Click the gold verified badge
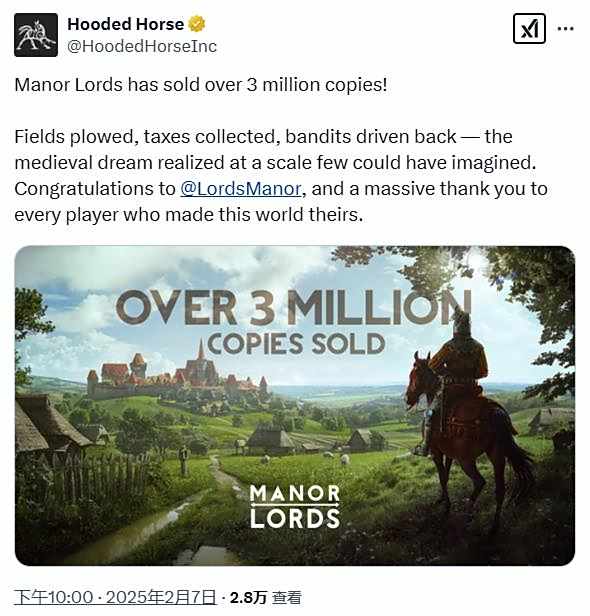 pyautogui.click(x=197, y=24)
